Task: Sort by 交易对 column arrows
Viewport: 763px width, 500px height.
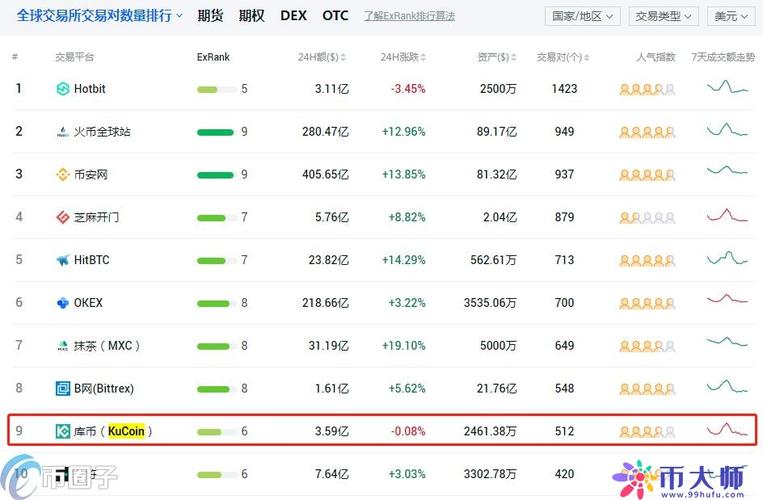Action: coord(586,57)
